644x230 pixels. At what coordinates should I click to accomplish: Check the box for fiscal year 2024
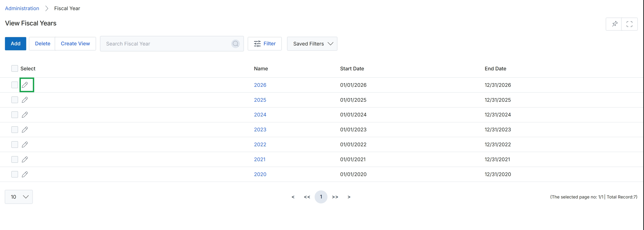pos(15,115)
